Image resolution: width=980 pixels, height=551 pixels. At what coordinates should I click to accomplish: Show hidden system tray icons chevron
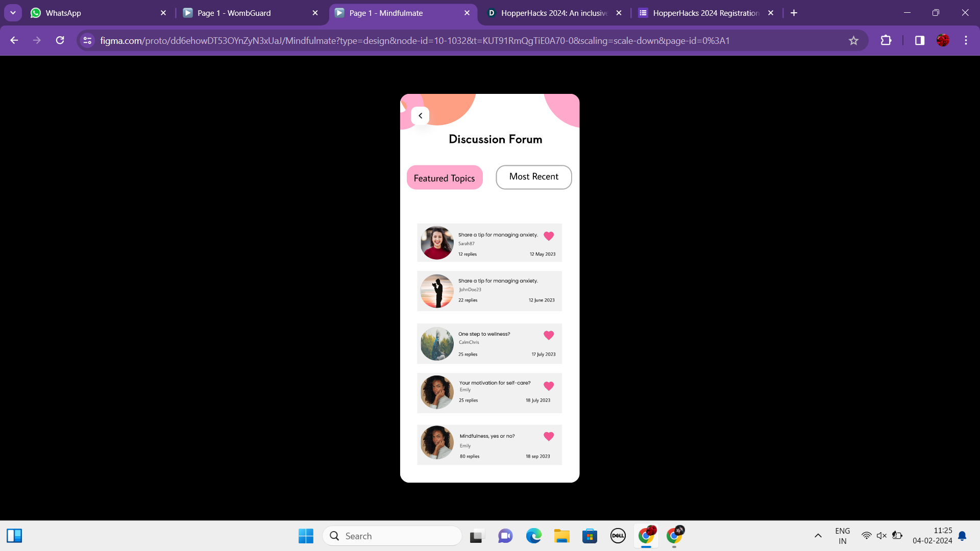[x=818, y=536]
